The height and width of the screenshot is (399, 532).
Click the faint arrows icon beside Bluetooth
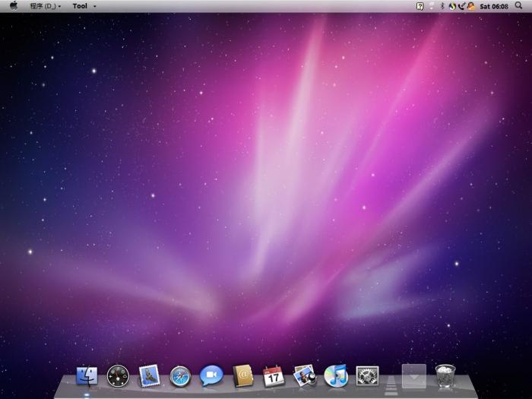pos(432,6)
